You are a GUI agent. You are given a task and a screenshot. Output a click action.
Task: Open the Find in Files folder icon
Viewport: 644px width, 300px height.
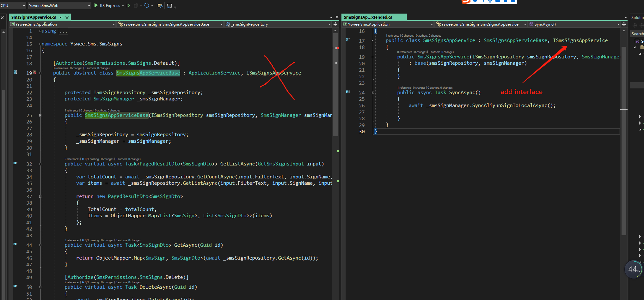click(x=160, y=6)
